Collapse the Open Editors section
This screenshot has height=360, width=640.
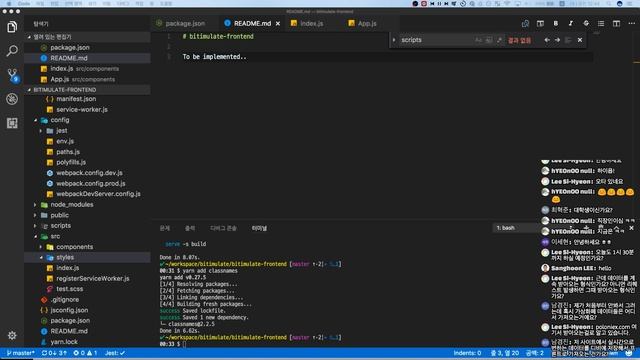[x=87, y=37]
